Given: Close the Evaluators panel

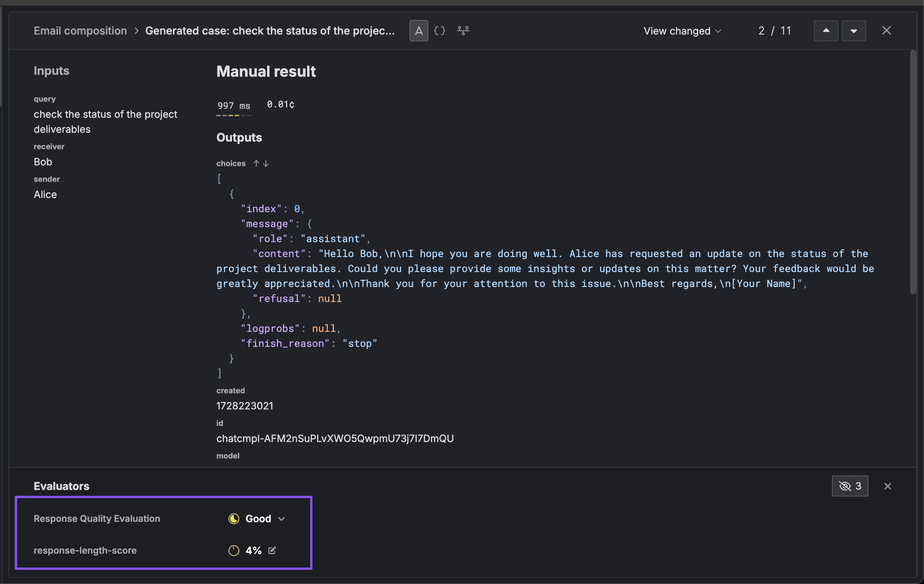Looking at the screenshot, I should point(888,486).
